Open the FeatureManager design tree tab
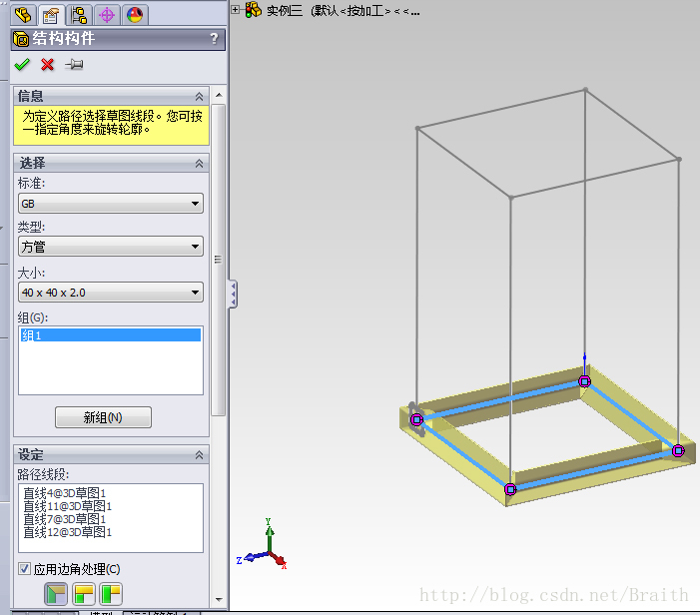The image size is (700, 615). click(x=23, y=15)
